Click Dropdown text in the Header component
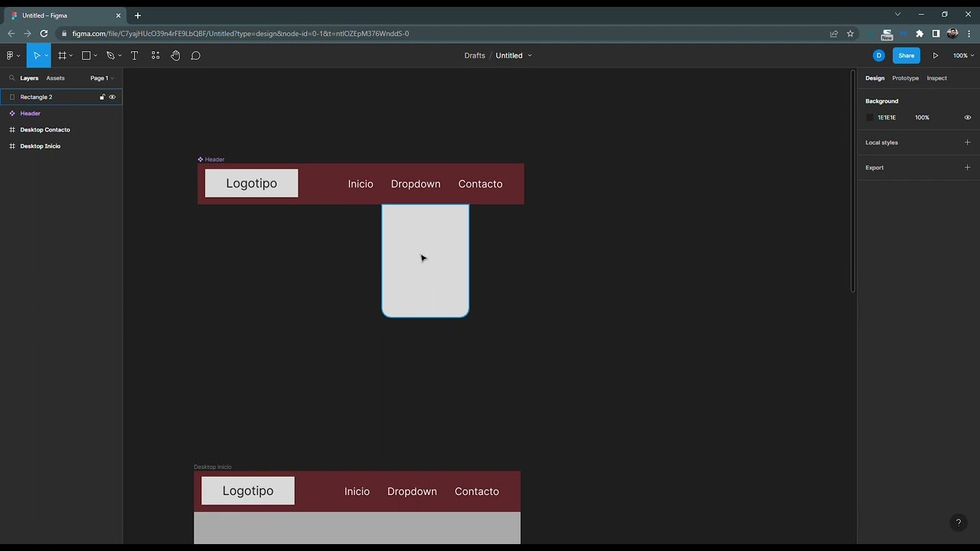Viewport: 980px width, 551px height. (x=416, y=184)
